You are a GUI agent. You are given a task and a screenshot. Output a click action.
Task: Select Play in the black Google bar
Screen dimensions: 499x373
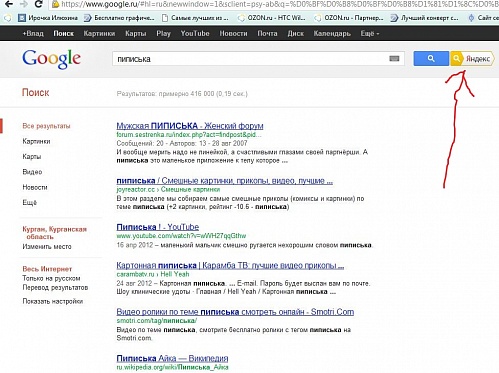163,33
